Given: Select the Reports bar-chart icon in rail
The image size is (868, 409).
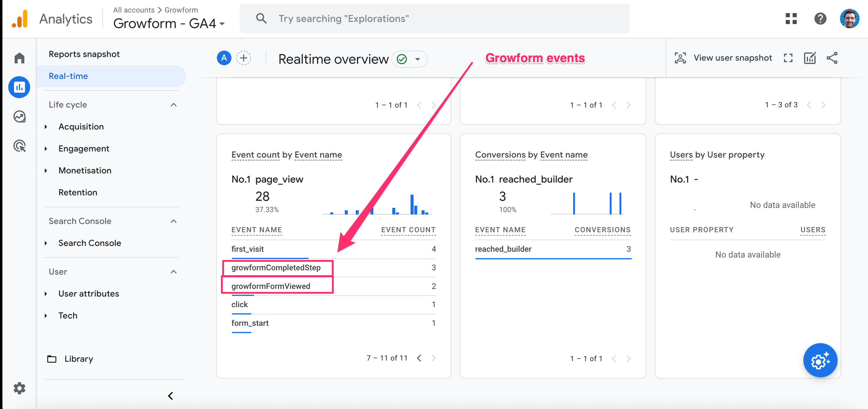Looking at the screenshot, I should coord(19,87).
